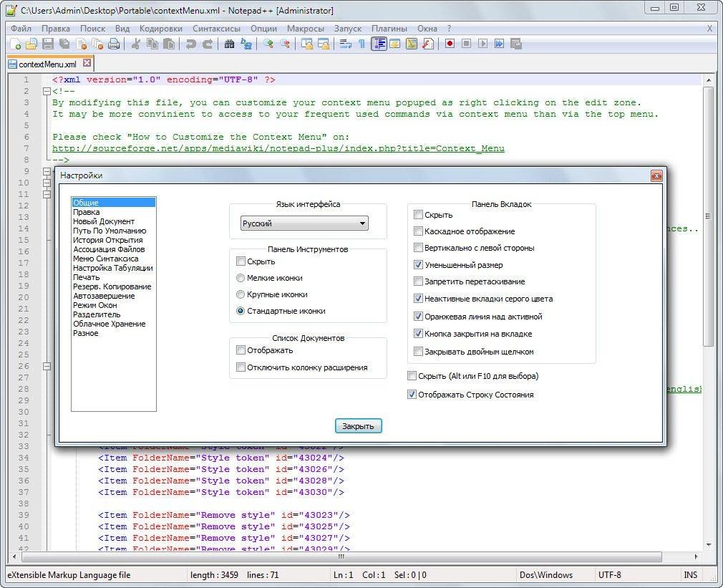Screen dimensions: 723x588
Task: Select Резерв. Копирование in settings list
Action: [112, 286]
